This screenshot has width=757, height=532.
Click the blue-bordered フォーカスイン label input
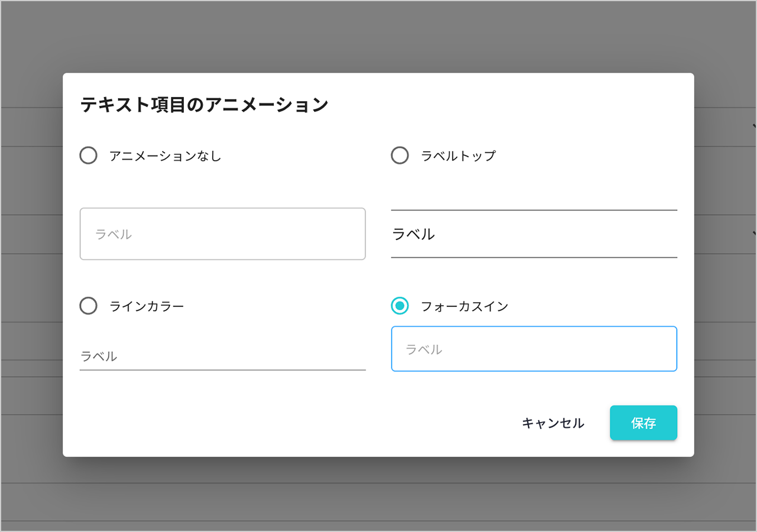533,349
